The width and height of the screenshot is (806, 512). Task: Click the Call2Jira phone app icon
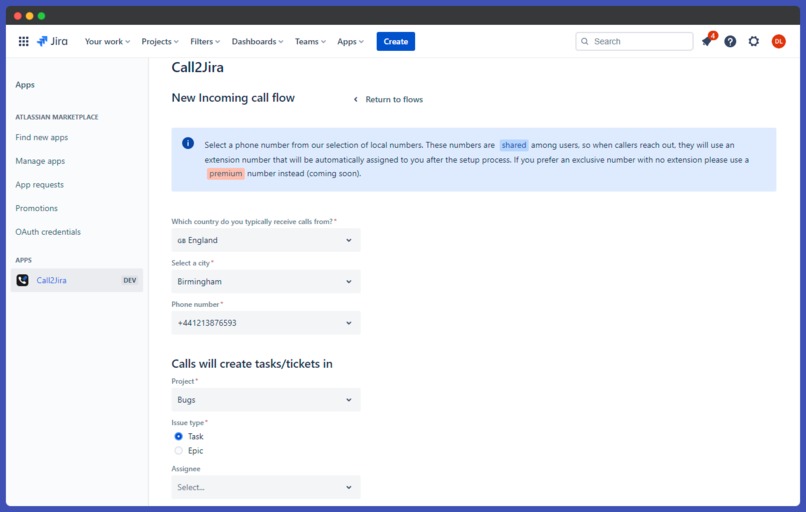pos(22,280)
